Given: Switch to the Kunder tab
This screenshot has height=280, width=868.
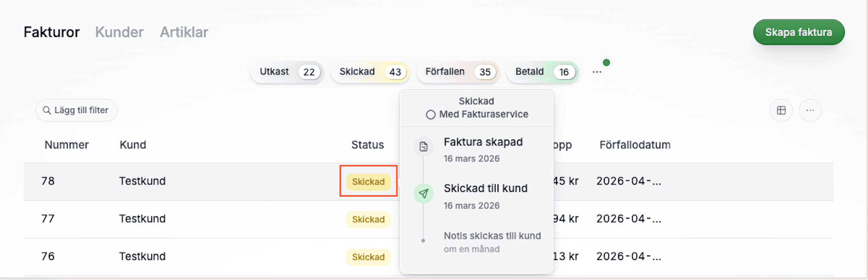Looking at the screenshot, I should [x=119, y=32].
